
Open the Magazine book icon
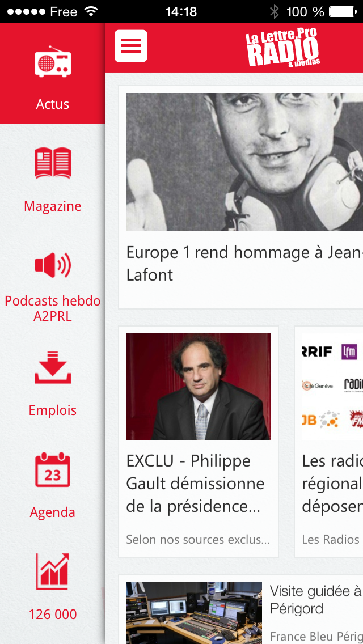[53, 163]
